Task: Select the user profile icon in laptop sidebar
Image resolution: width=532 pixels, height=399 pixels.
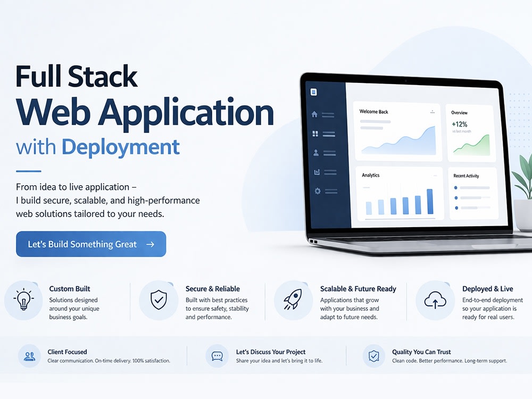Action: coord(316,153)
